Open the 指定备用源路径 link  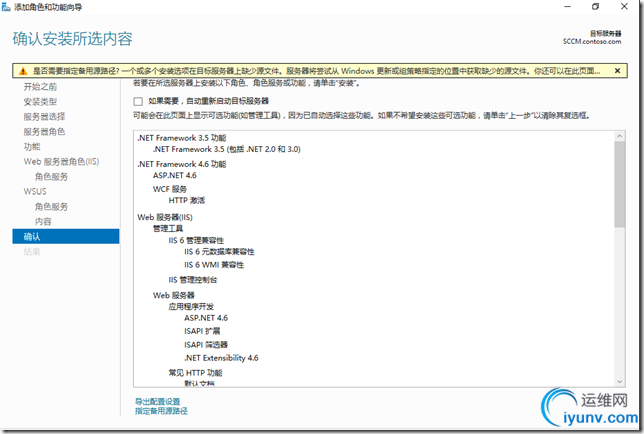(x=161, y=411)
